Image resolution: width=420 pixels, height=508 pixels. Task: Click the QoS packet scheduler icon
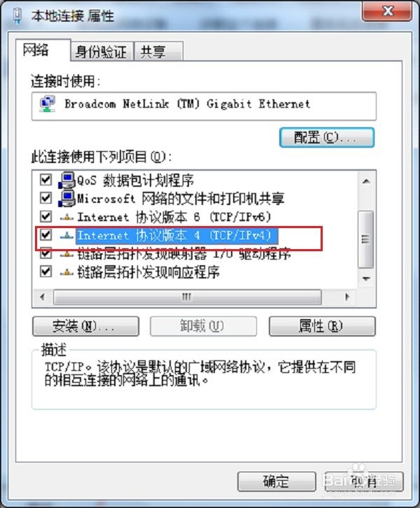pos(66,180)
